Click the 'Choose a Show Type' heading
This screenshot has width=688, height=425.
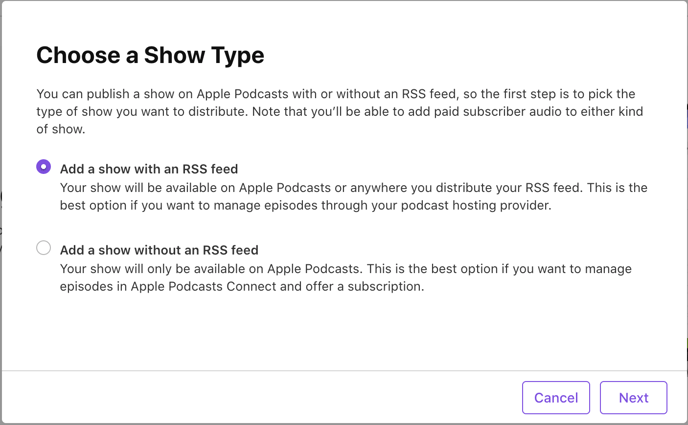click(150, 55)
